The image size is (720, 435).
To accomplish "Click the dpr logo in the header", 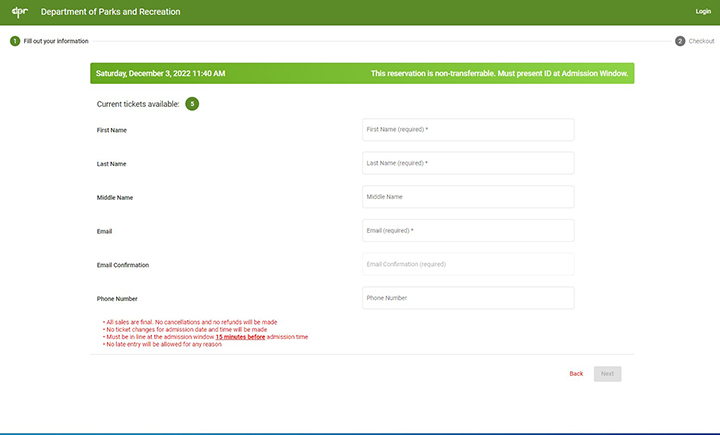I will [x=16, y=11].
